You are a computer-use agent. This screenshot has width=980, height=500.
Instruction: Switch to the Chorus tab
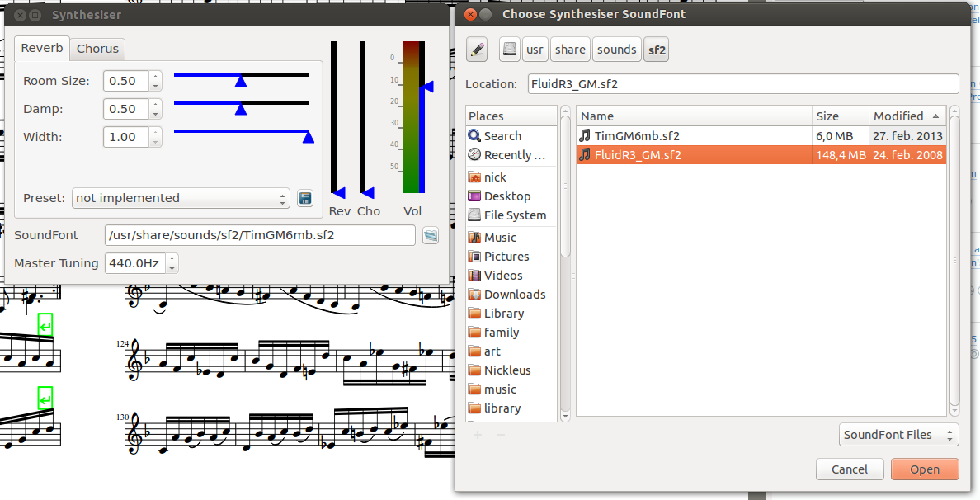point(97,48)
